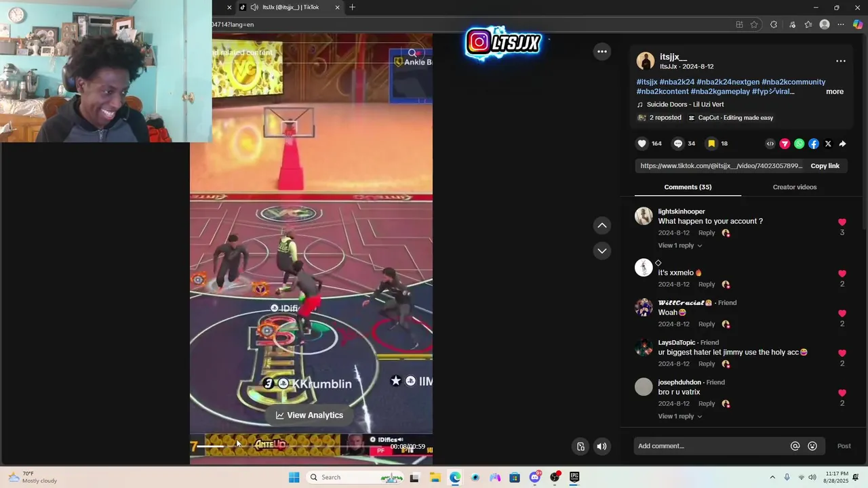This screenshot has width=868, height=488.
Task: Switch to the Creator videos tab
Action: (x=794, y=187)
